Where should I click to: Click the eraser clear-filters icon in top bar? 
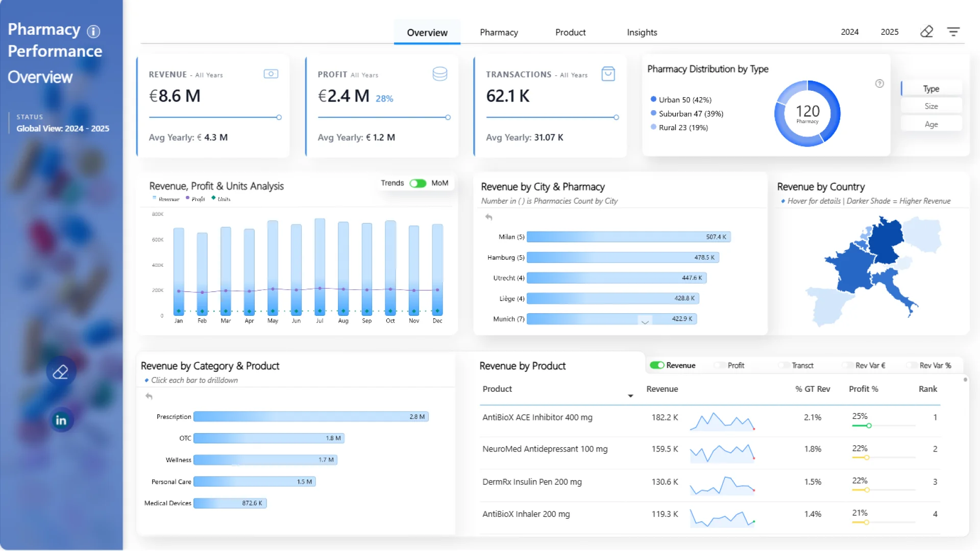pos(926,32)
